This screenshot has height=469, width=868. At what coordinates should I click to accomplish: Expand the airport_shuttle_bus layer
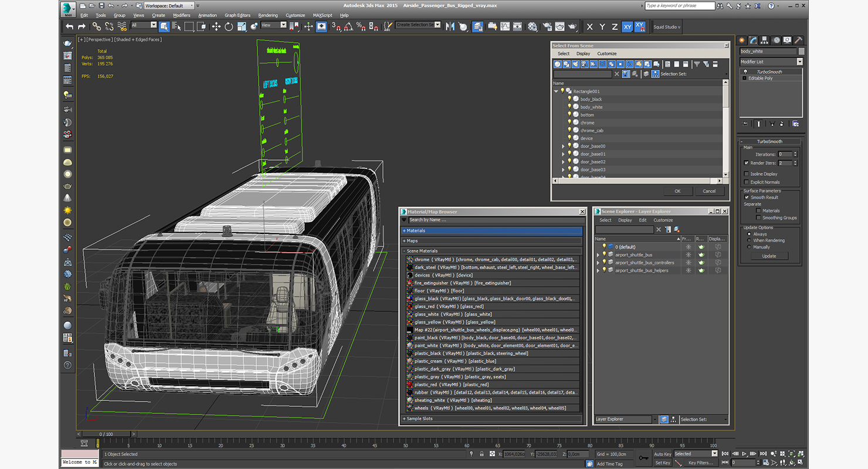click(x=598, y=255)
